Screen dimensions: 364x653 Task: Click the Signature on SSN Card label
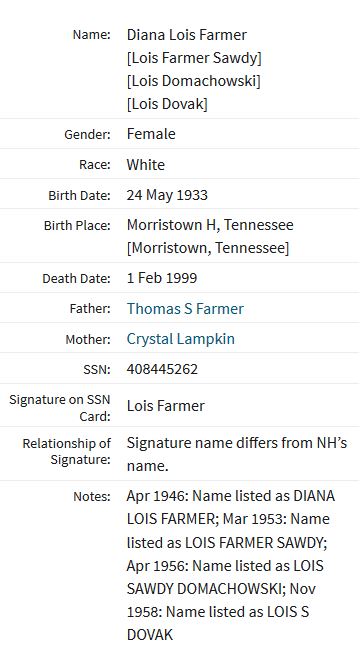click(60, 408)
